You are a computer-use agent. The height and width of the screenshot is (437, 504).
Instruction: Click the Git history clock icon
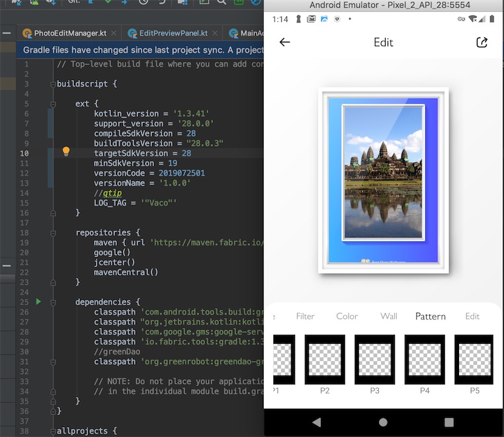point(144,1)
